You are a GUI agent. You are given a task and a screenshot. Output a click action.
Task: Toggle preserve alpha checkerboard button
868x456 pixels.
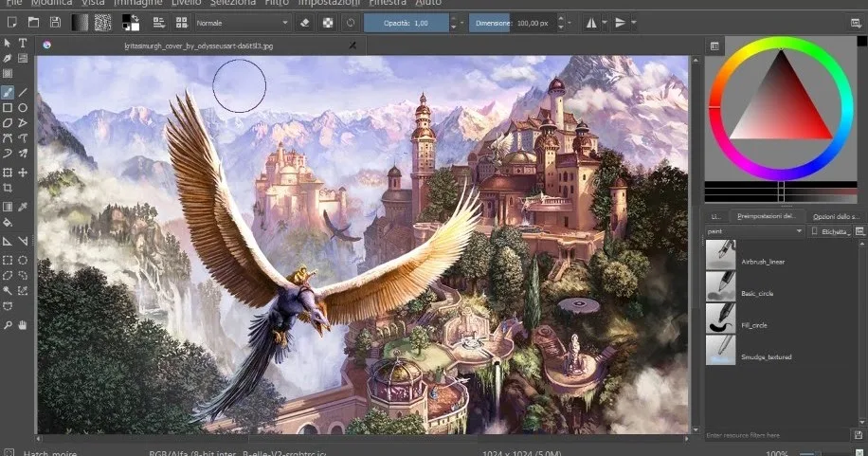[x=328, y=23]
